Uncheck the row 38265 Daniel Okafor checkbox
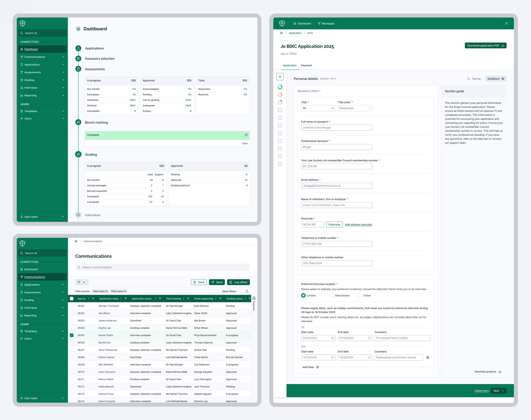531x420 pixels. (71, 335)
